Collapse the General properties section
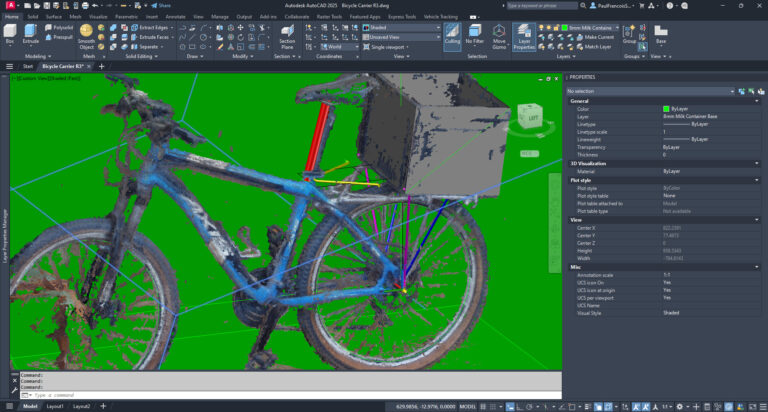 (757, 101)
